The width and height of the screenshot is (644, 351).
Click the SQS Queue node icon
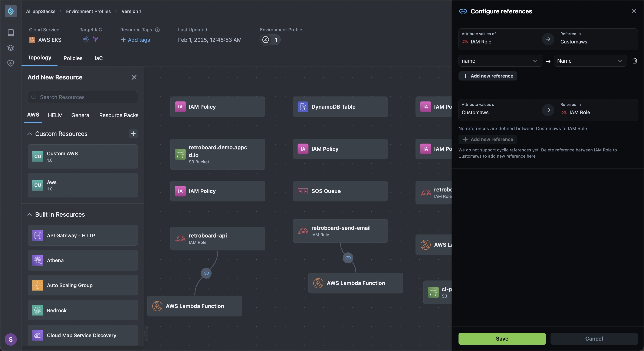click(303, 191)
